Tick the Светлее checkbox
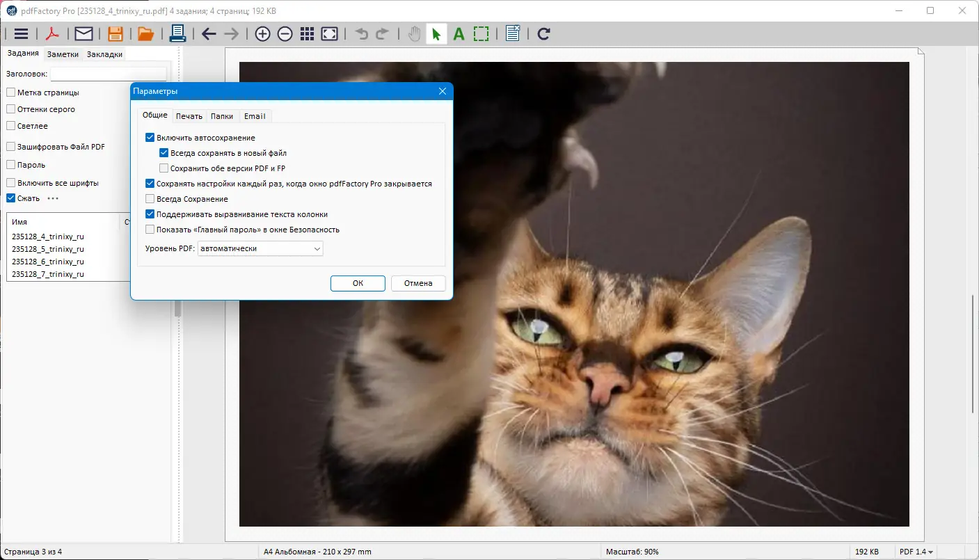The width and height of the screenshot is (979, 560). tap(11, 126)
